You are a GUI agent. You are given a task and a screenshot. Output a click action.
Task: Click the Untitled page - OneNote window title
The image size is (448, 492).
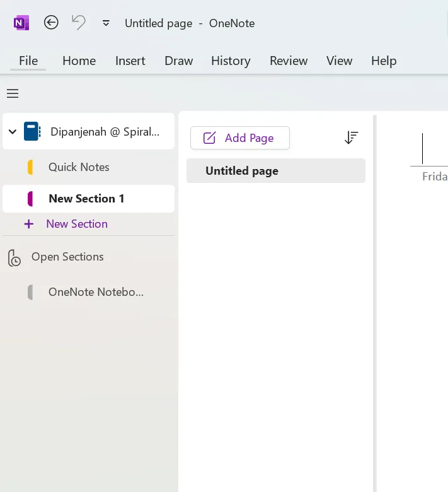click(190, 23)
